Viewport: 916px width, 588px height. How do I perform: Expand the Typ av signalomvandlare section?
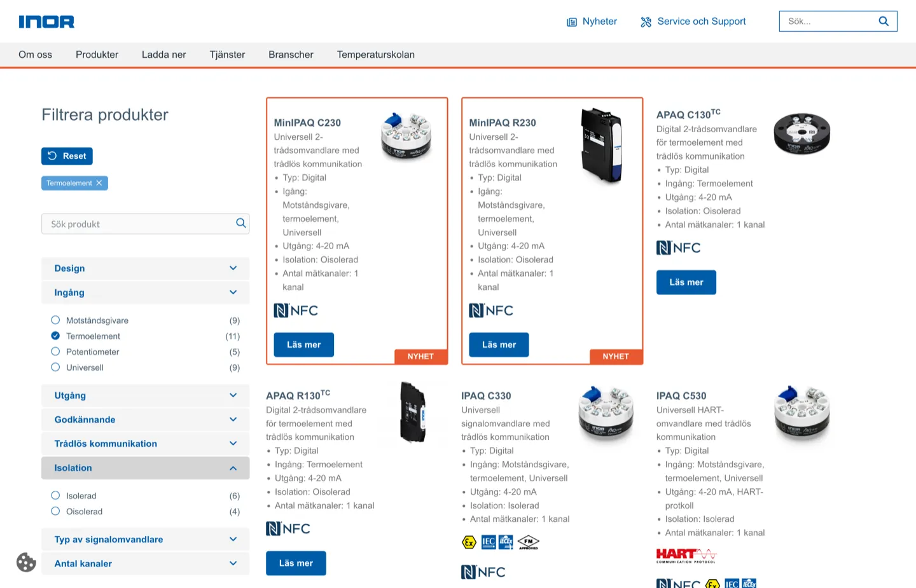click(145, 539)
